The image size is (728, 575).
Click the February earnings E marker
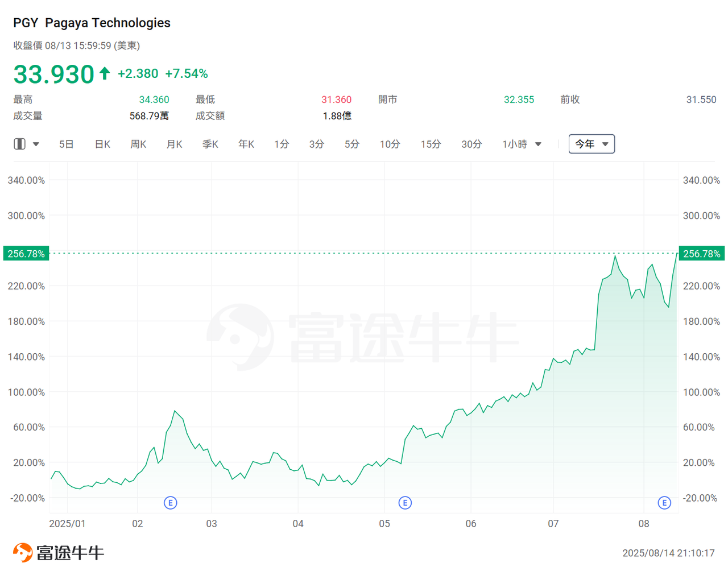pos(170,502)
